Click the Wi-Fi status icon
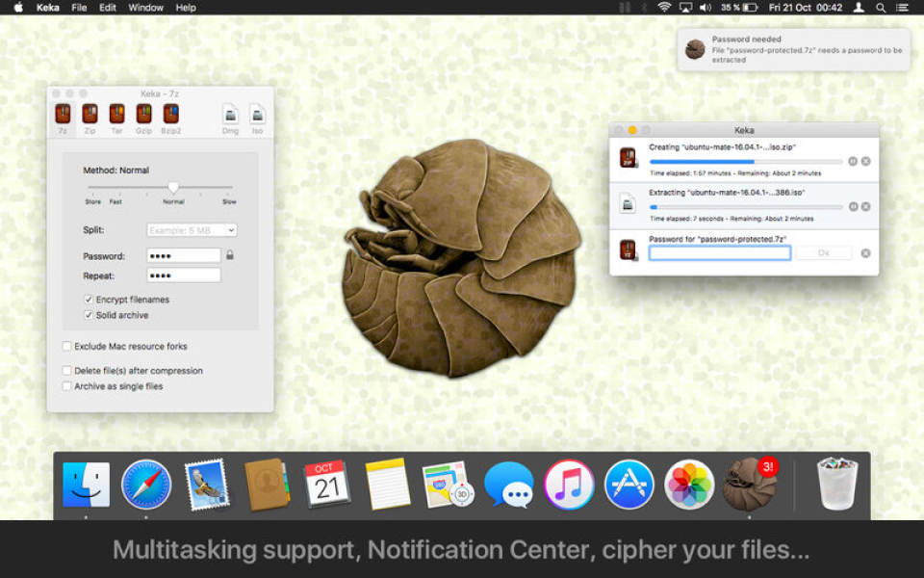The width and height of the screenshot is (924, 578). [x=664, y=8]
